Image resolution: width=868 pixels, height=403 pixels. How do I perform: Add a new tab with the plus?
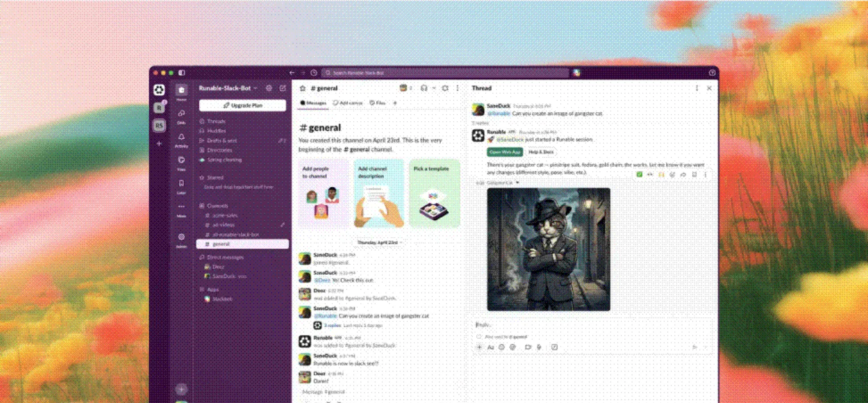point(395,103)
